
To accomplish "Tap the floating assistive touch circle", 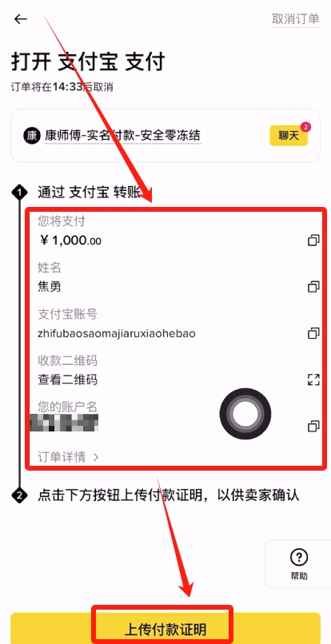I will click(x=245, y=413).
